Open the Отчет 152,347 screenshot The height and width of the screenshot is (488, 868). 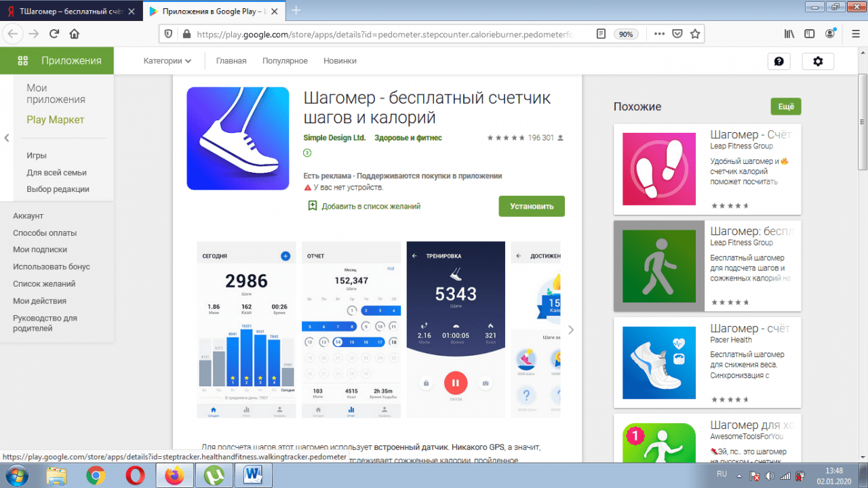tap(351, 329)
